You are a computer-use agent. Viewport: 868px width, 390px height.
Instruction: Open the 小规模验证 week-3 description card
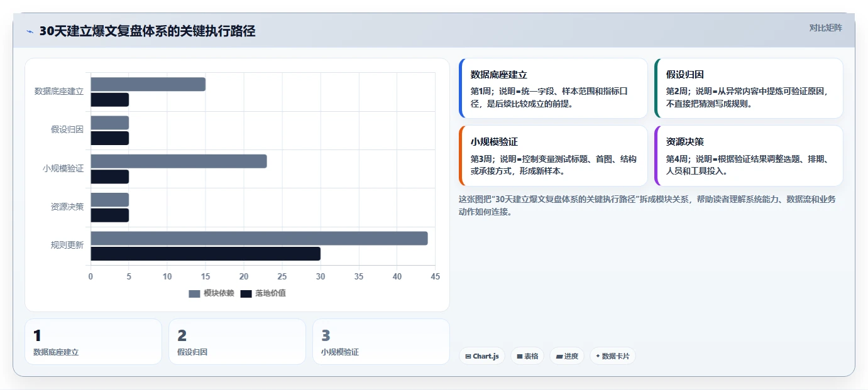(x=553, y=156)
